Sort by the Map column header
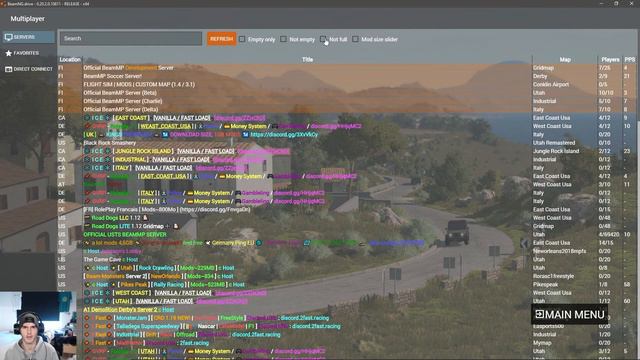Screen dimensions: 640x360 [565, 60]
